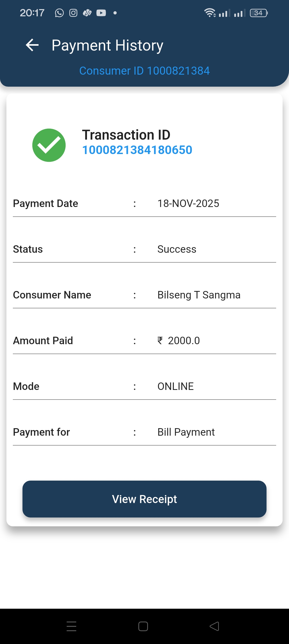Screen dimensions: 289x644
Task: Tap the YouTube notification icon
Action: (x=101, y=13)
